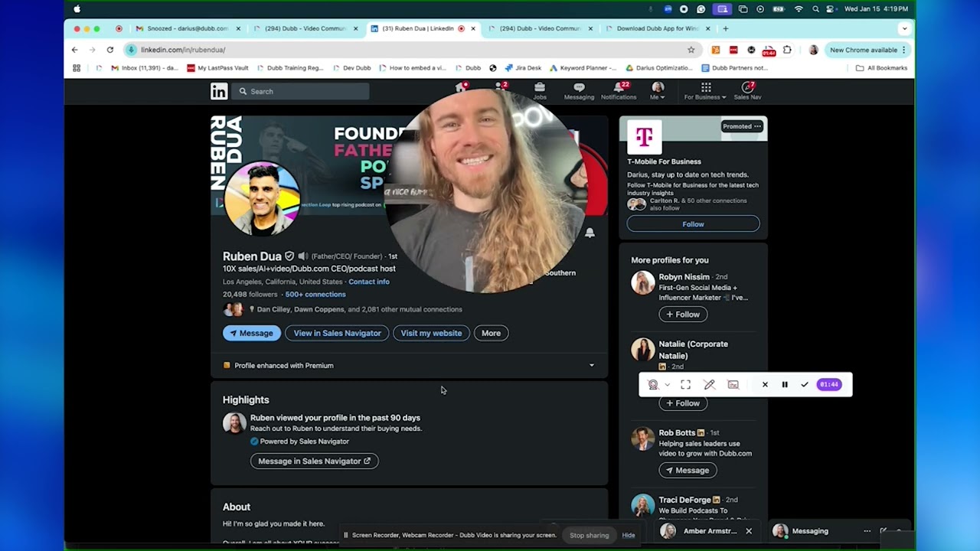Select the fullscreen capture icon in recorder
980x551 pixels.
686,384
